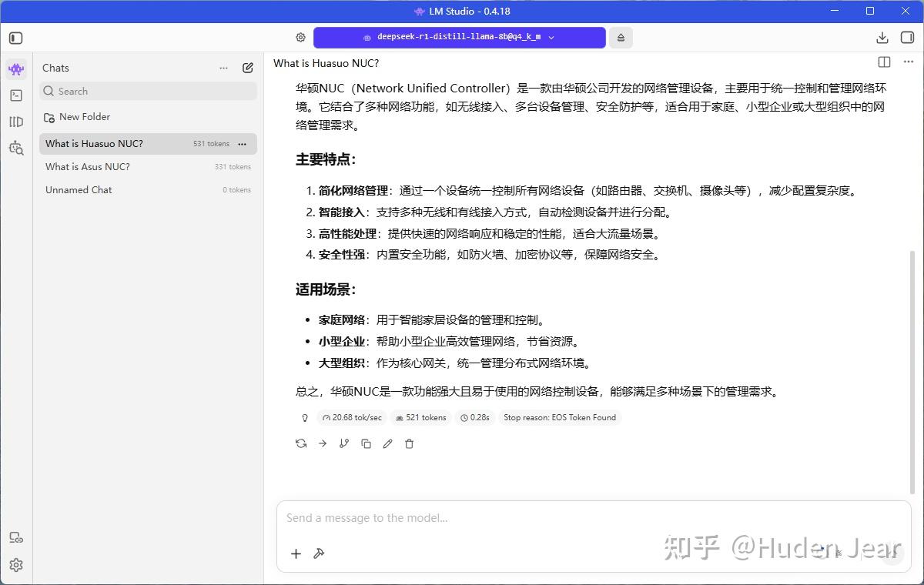The height and width of the screenshot is (585, 924).
Task: Click the 331 tokens label
Action: point(233,167)
